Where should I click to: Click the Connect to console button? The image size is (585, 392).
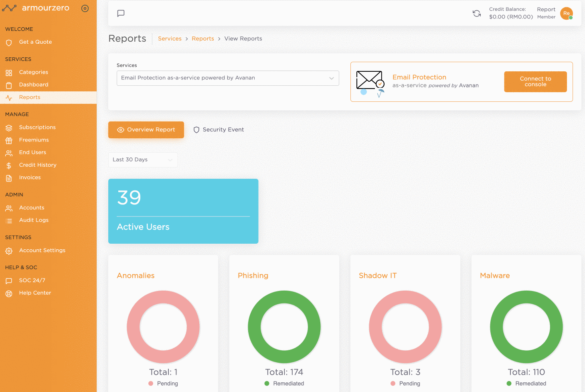click(x=535, y=82)
